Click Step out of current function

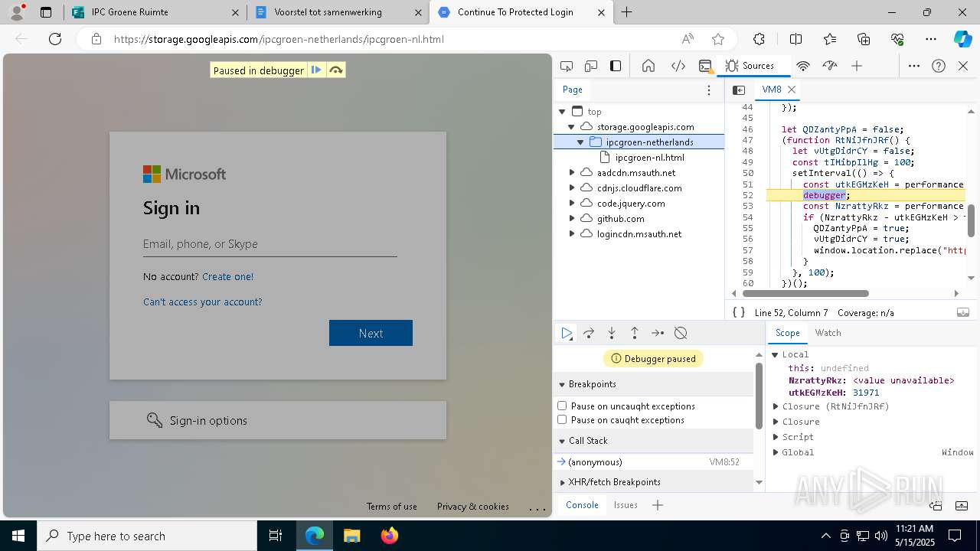(635, 333)
